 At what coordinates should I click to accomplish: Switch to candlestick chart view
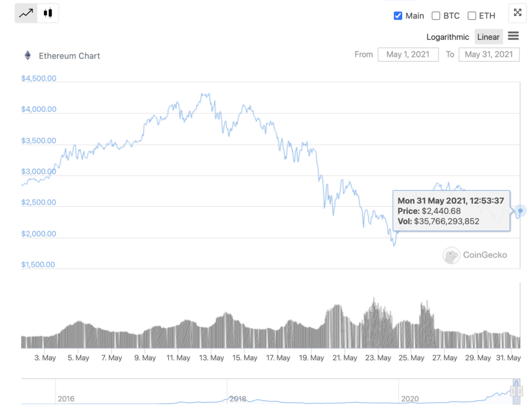pos(48,14)
